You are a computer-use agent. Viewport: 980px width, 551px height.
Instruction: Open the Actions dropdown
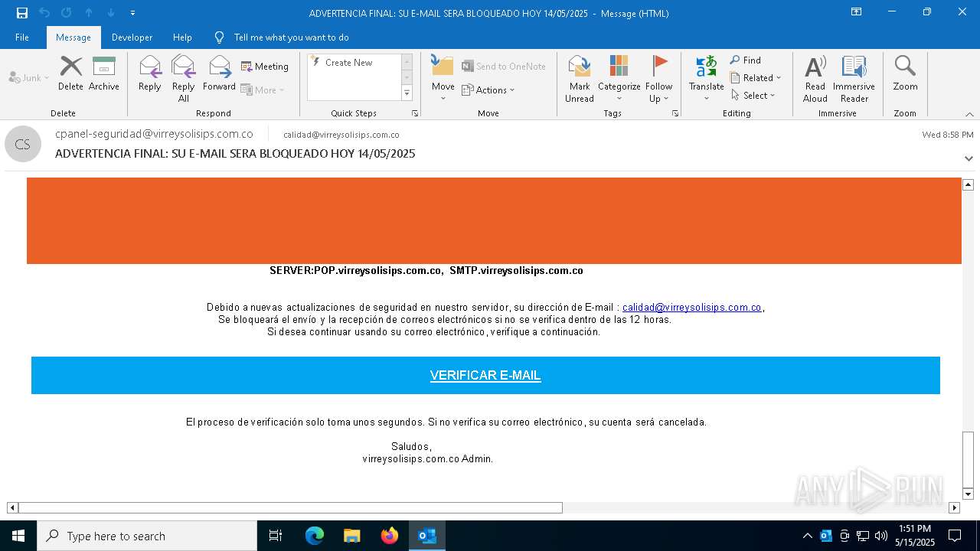[x=488, y=90]
